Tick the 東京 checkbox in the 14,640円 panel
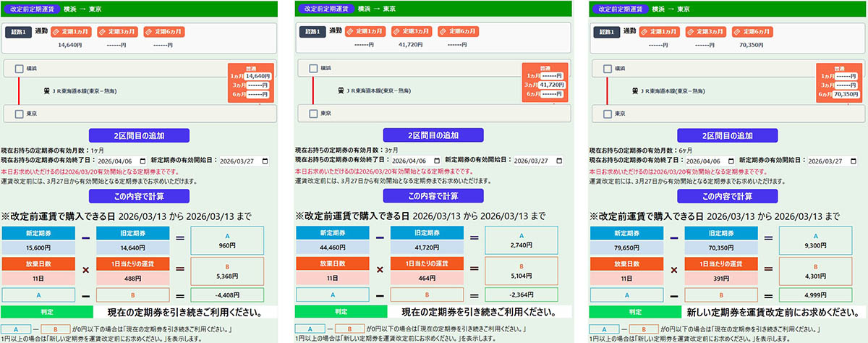Screen dimensions: 868x343 click(19, 114)
